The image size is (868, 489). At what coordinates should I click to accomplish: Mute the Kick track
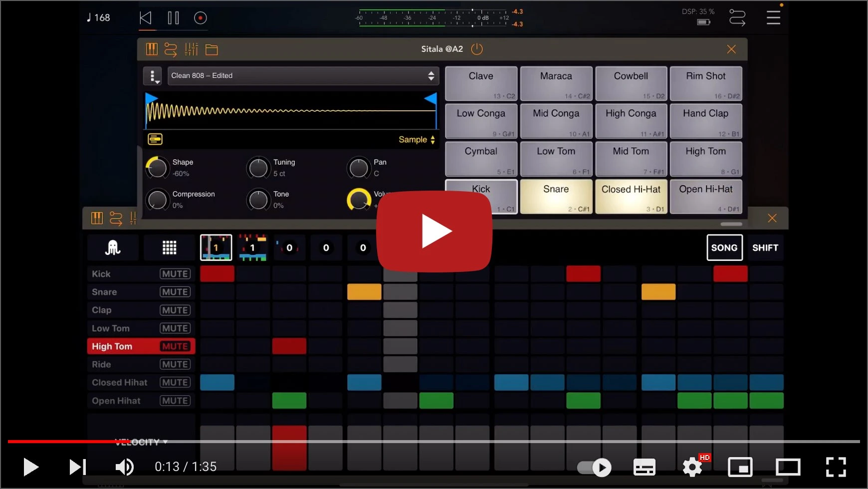(x=175, y=274)
